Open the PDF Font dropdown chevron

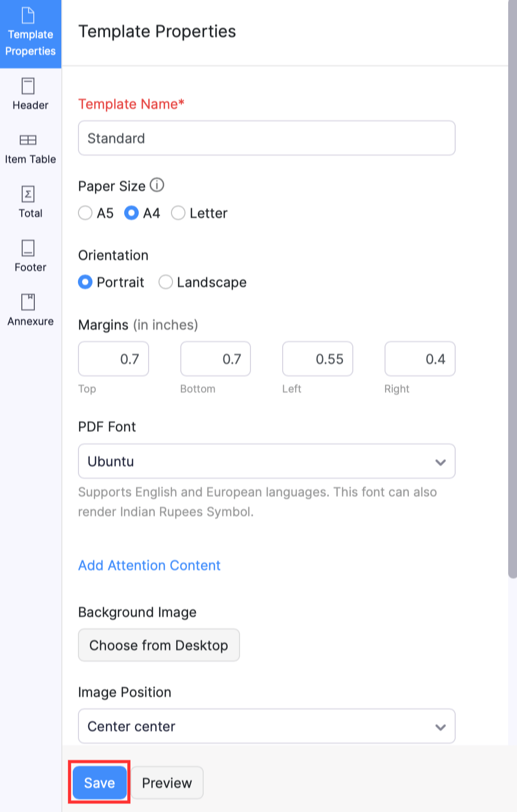441,461
